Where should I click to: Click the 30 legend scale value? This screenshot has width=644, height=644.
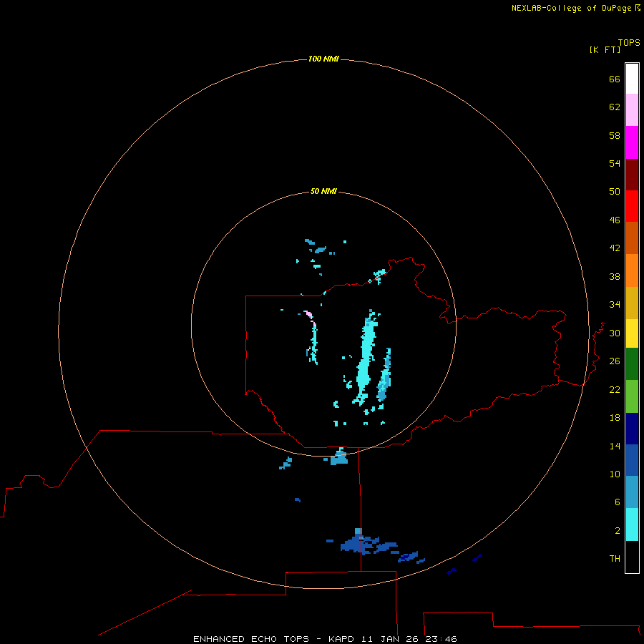615,333
